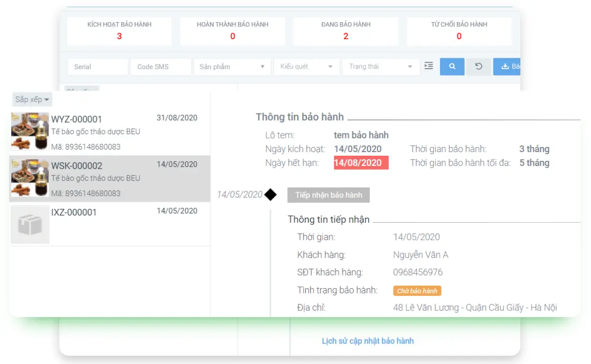Screen dimensions: 591x364
Task: Click the download export button
Action: point(507,67)
